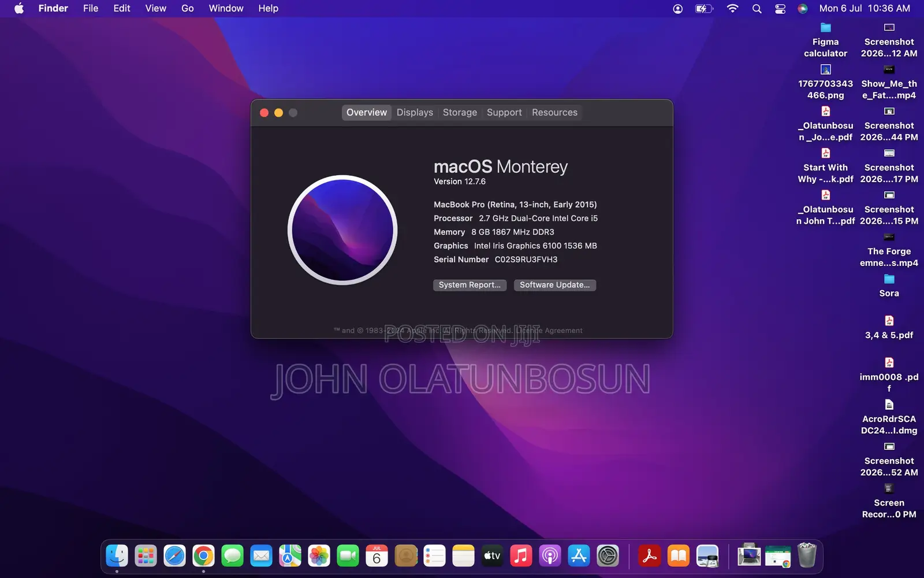Select the 3,4 & 5.pdf file

click(x=889, y=327)
